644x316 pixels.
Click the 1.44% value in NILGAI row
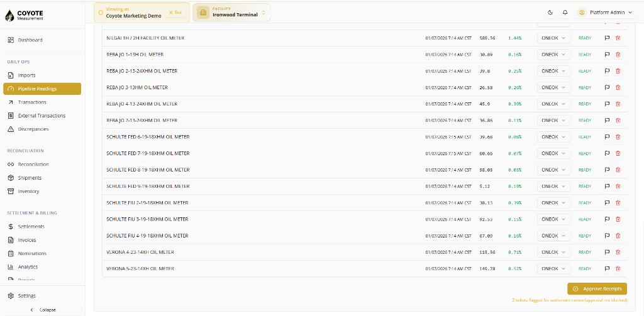pos(514,38)
